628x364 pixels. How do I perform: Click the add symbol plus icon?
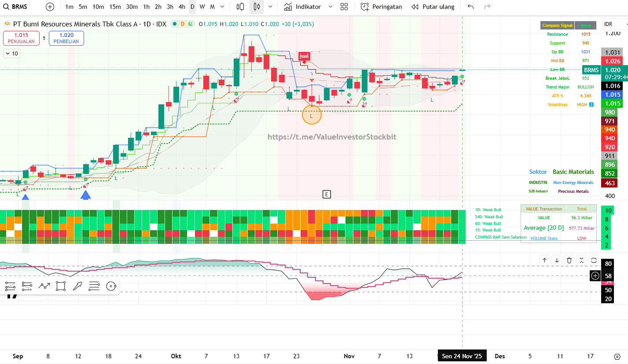[50, 7]
